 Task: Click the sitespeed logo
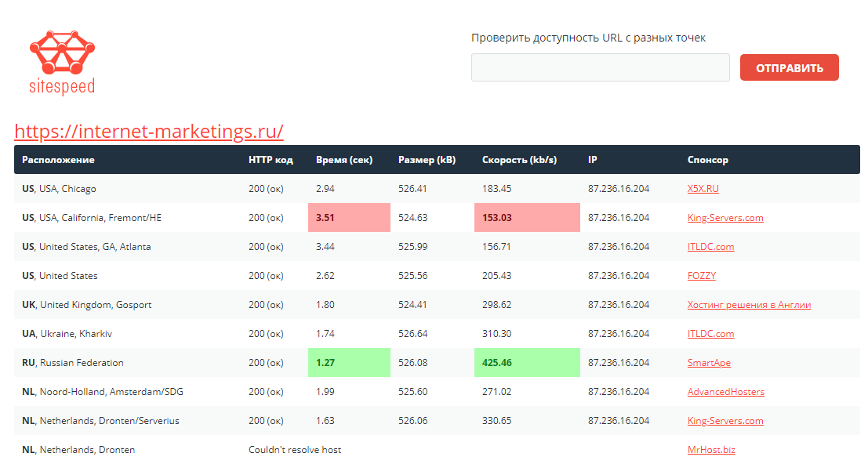(x=62, y=62)
